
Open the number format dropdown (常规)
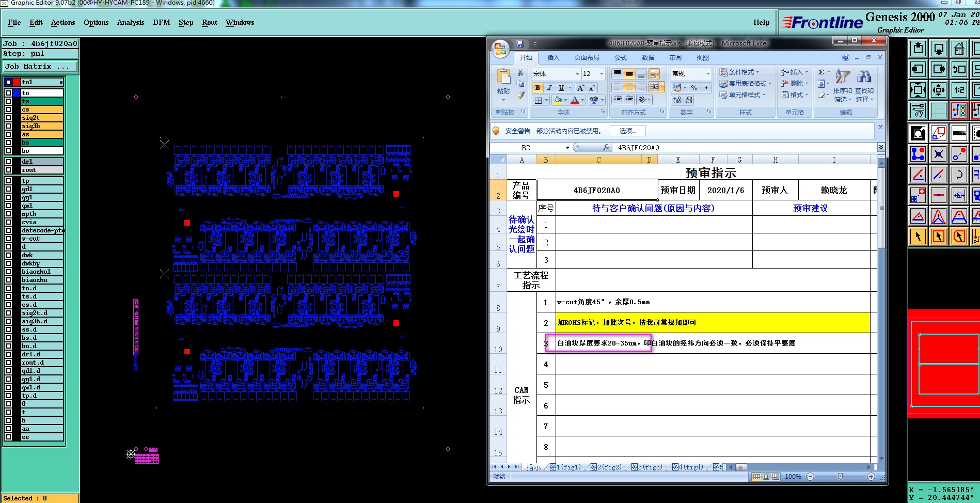[708, 74]
